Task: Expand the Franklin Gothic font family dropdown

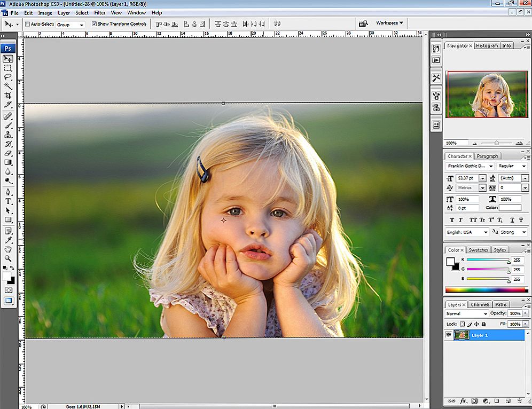Action: point(492,167)
